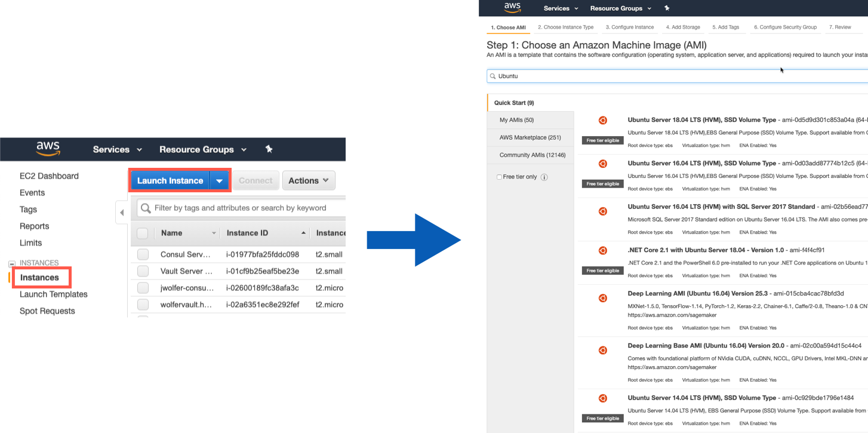The image size is (868, 433).
Task: Click the Ubuntu Server 18.04 LTS (HVM) title
Action: click(x=702, y=120)
